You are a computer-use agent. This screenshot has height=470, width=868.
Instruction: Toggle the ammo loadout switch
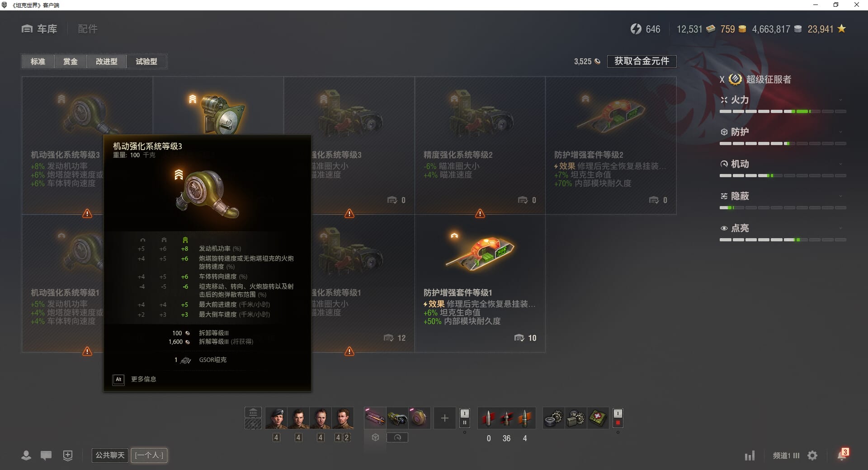coord(464,418)
